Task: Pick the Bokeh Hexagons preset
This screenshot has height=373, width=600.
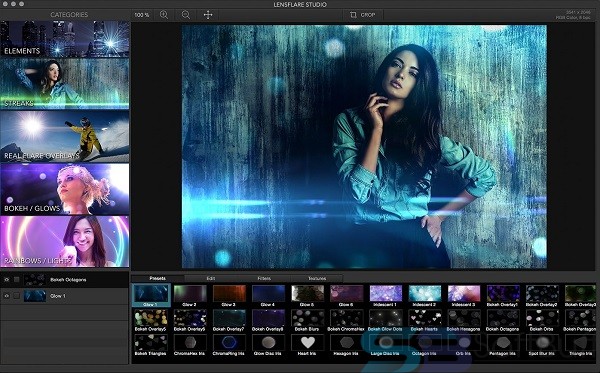Action: pos(464,320)
